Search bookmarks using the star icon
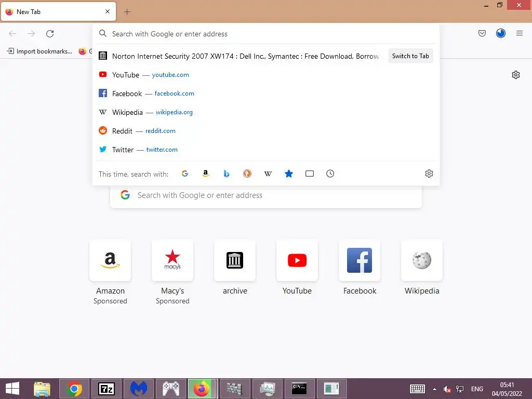The width and height of the screenshot is (532, 399). 289,174
